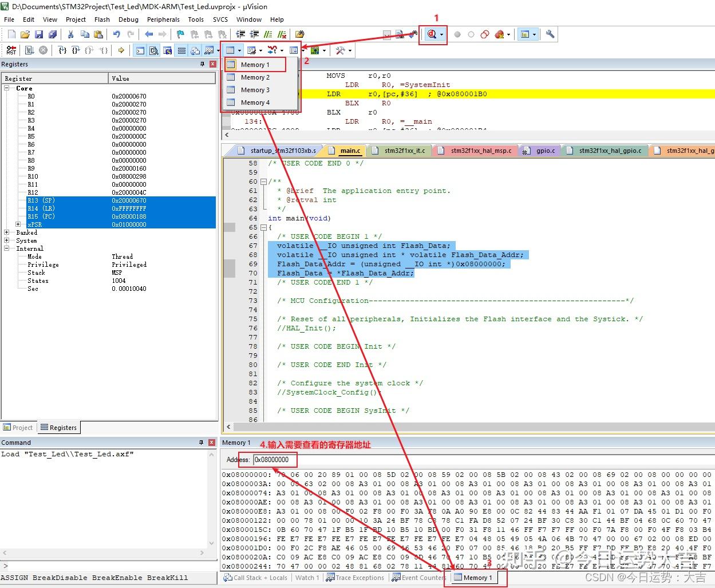Screen dimensions: 715x588
Task: Click the Save file icon
Action: [39, 34]
